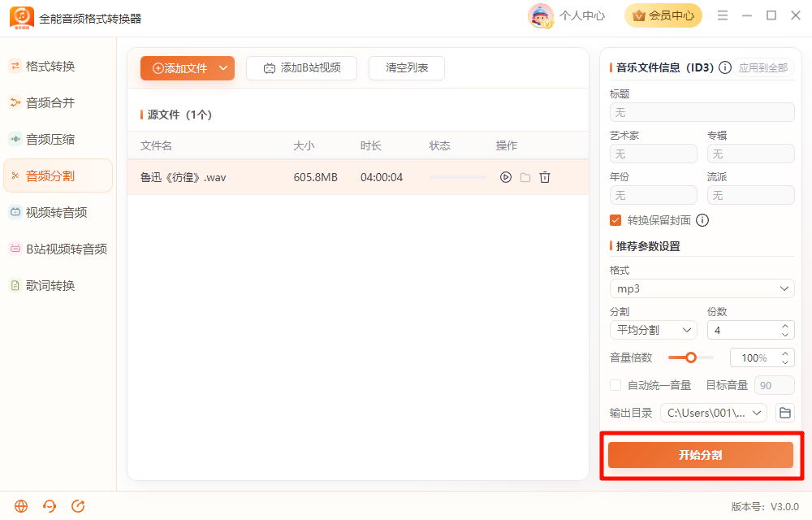Enable 自动统一音量 checkbox

tap(615, 385)
